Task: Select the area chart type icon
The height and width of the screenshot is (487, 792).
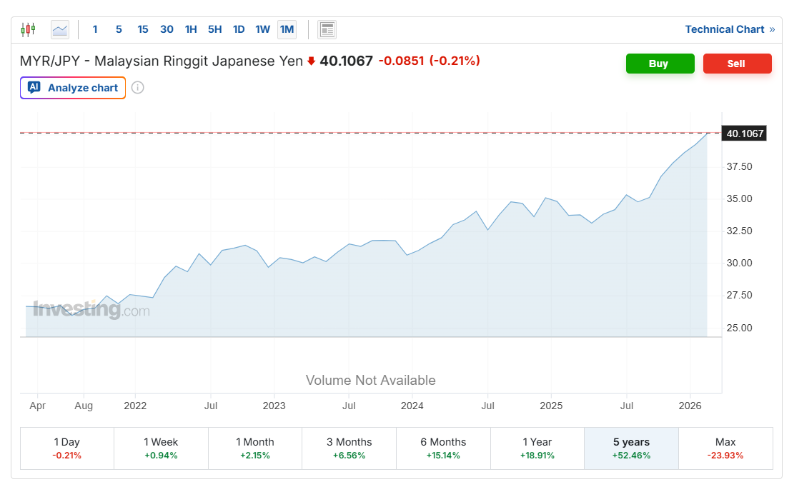Action: [x=61, y=29]
